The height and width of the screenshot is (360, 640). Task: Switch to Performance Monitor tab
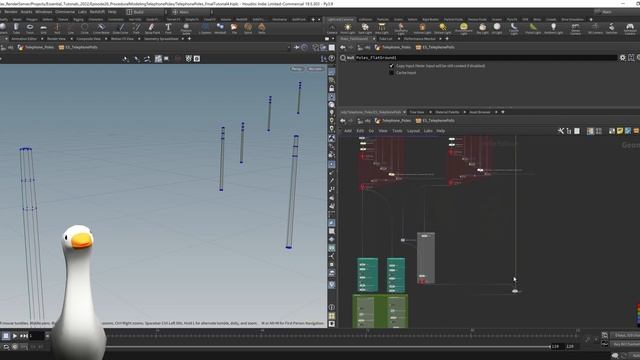coord(420,39)
